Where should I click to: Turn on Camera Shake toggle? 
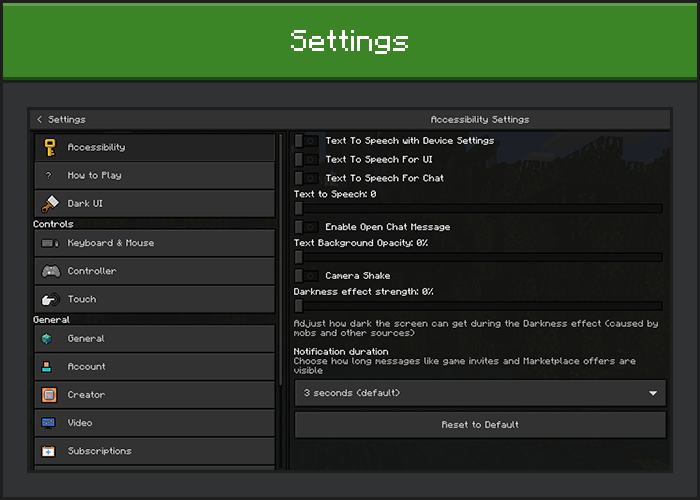pos(307,275)
